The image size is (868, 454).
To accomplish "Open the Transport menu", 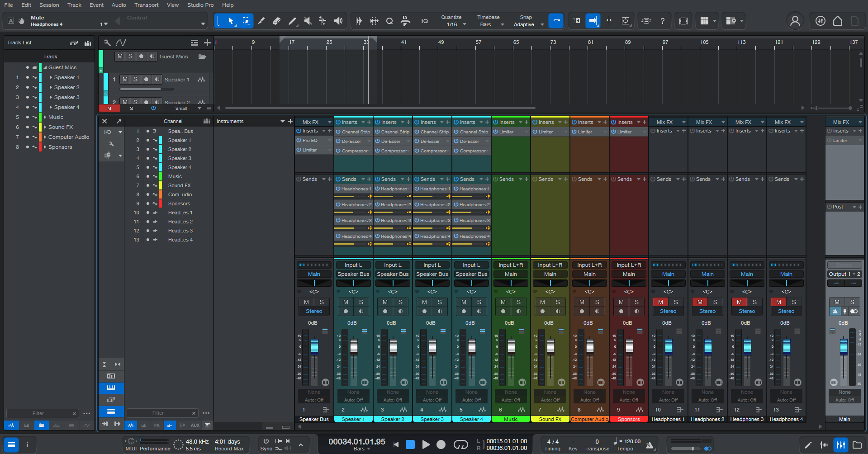I will pyautogui.click(x=146, y=5).
